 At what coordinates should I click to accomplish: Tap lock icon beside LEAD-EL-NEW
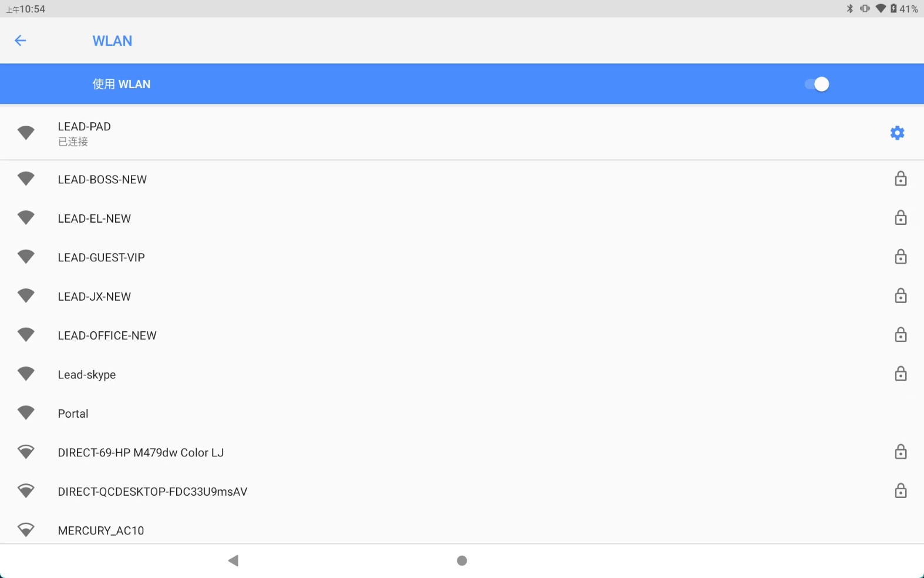[x=901, y=218]
